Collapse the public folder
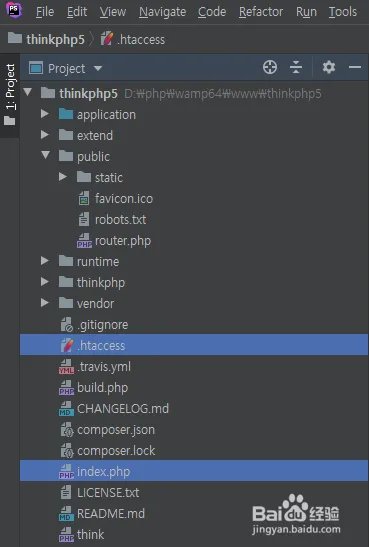 click(45, 155)
